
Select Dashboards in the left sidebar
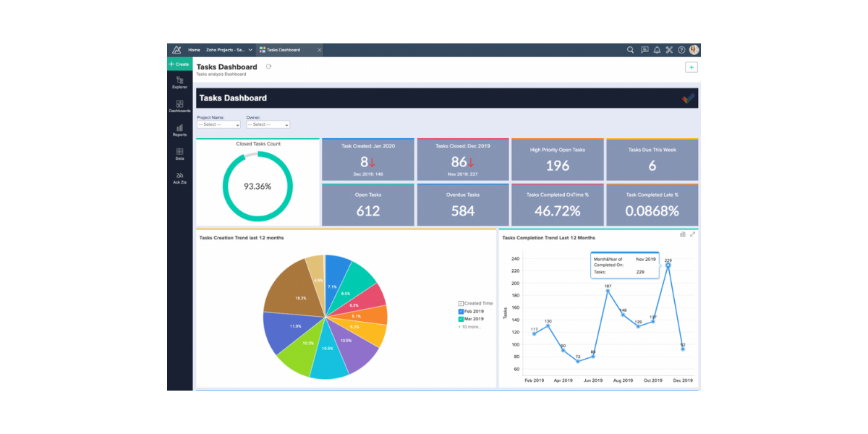[179, 107]
